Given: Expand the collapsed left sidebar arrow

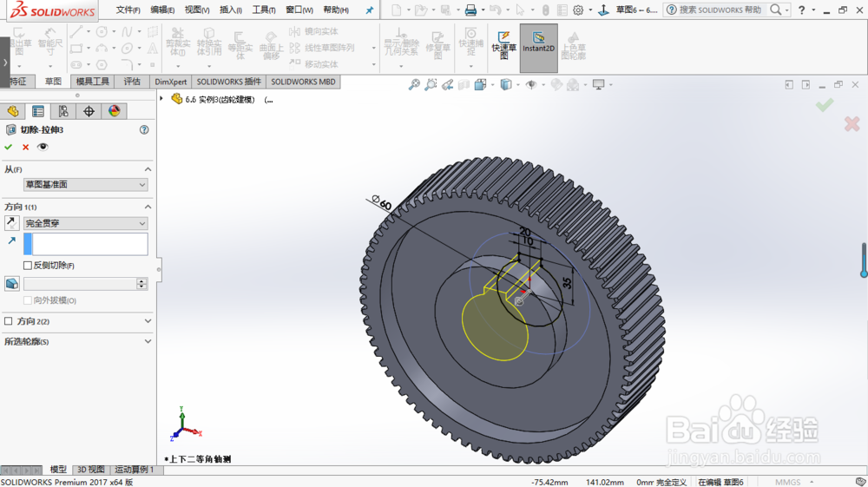Looking at the screenshot, I should 5,62.
